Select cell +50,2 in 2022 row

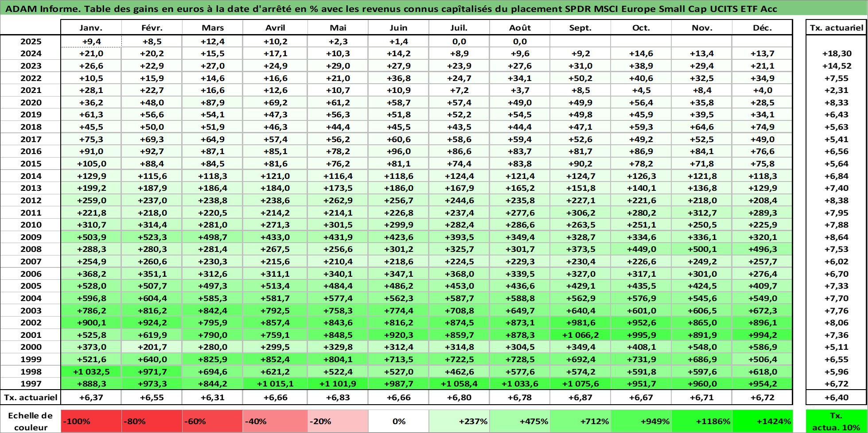coord(580,78)
